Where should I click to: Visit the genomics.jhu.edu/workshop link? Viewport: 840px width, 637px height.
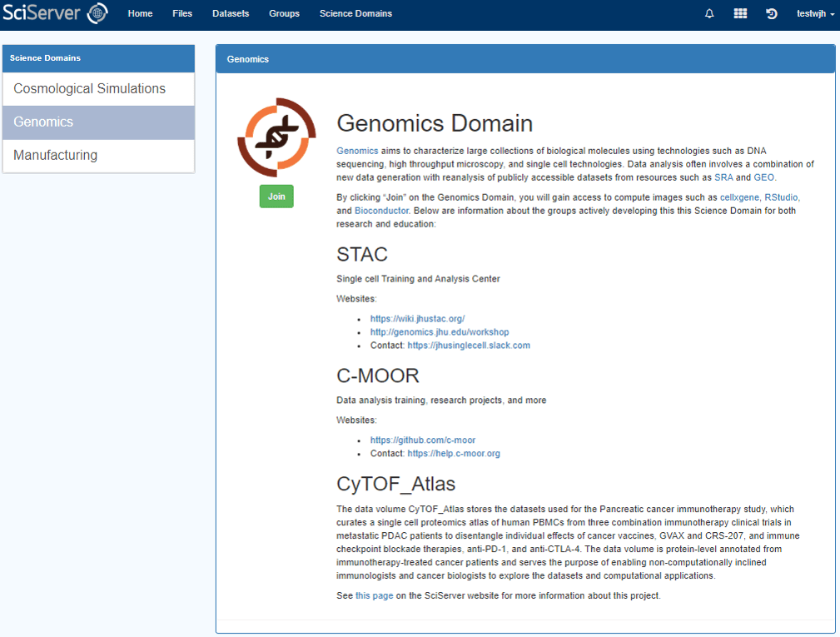click(440, 332)
